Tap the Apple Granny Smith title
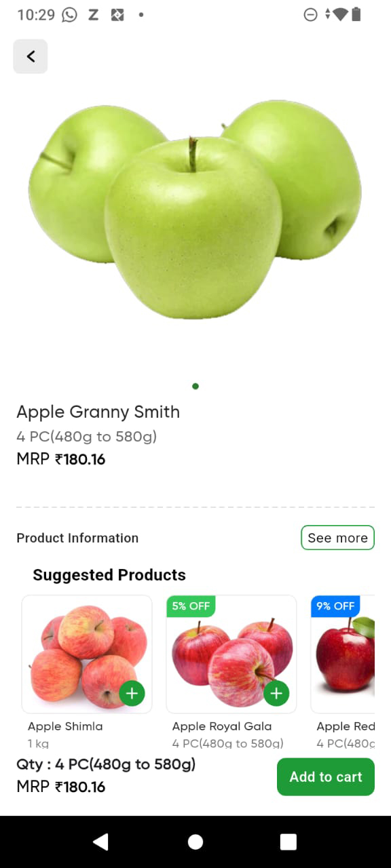Image resolution: width=391 pixels, height=868 pixels. tap(98, 412)
